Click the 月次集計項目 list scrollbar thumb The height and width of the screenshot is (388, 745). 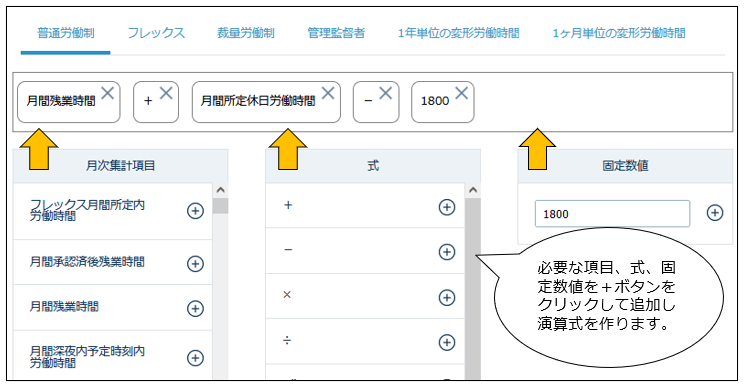coord(220,206)
